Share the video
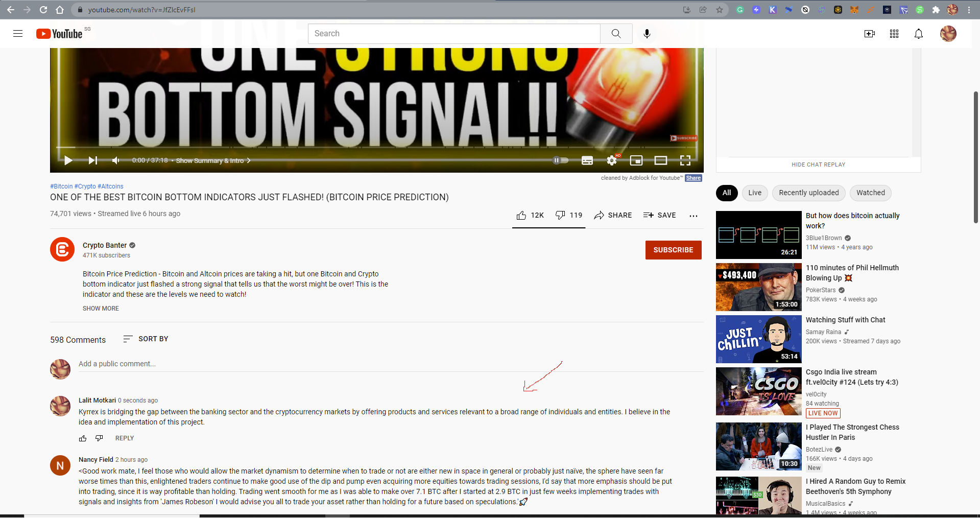 (x=613, y=216)
